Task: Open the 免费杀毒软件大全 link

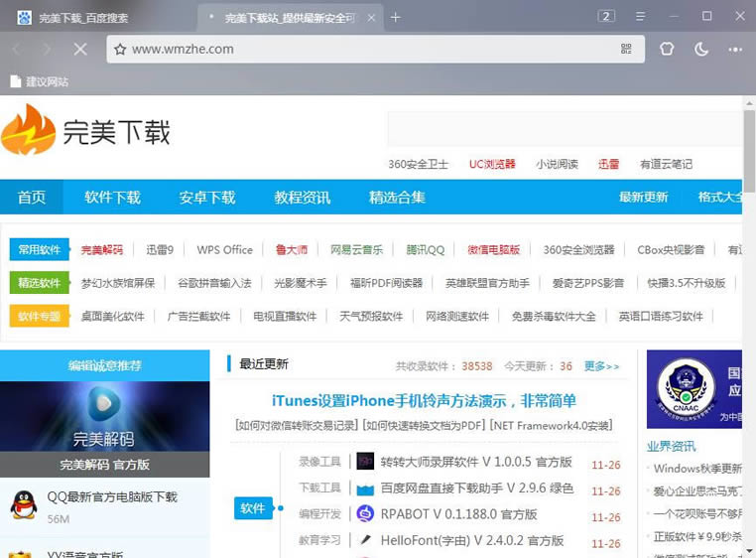Action: (x=554, y=316)
